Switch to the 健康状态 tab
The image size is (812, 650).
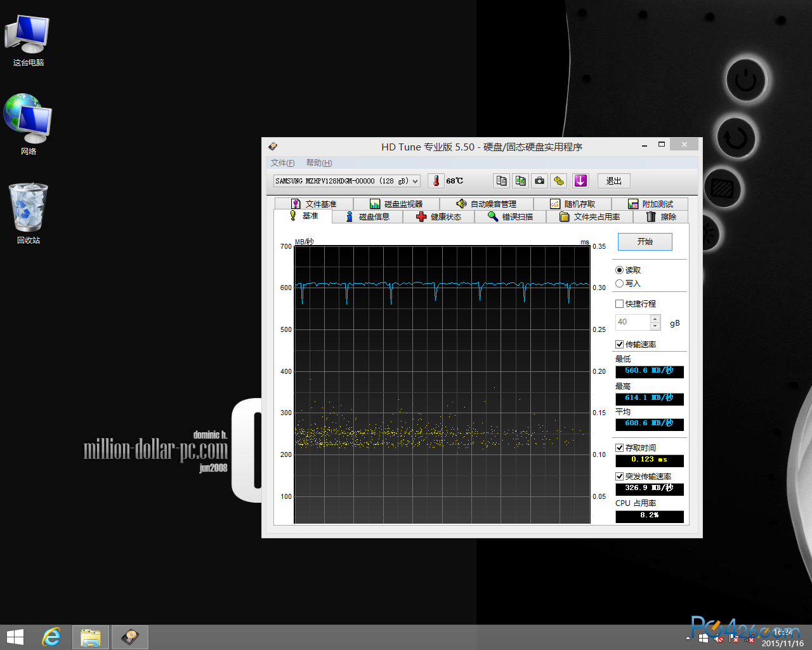tap(438, 217)
